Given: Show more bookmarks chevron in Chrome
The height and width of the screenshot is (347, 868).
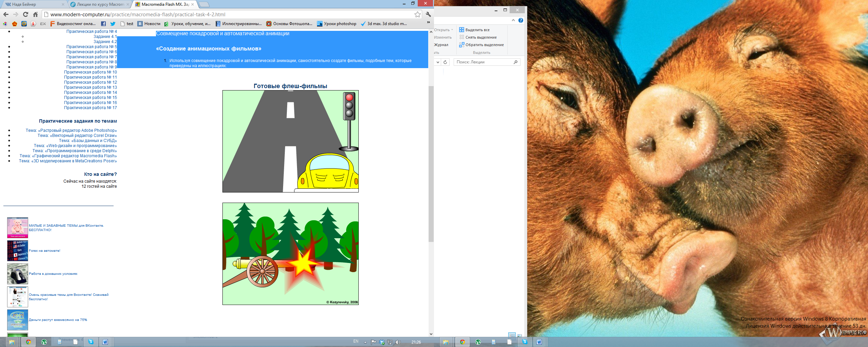Looking at the screenshot, I should click(x=429, y=23).
